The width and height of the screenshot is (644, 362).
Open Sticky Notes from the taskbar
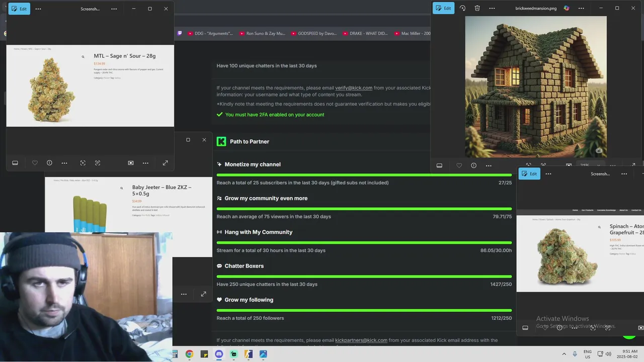(x=204, y=354)
